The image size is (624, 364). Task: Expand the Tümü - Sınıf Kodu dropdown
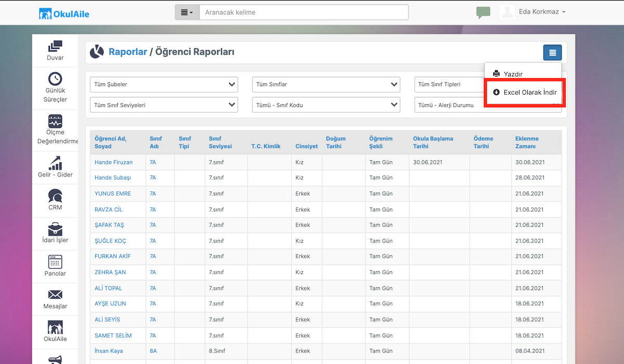(x=326, y=105)
